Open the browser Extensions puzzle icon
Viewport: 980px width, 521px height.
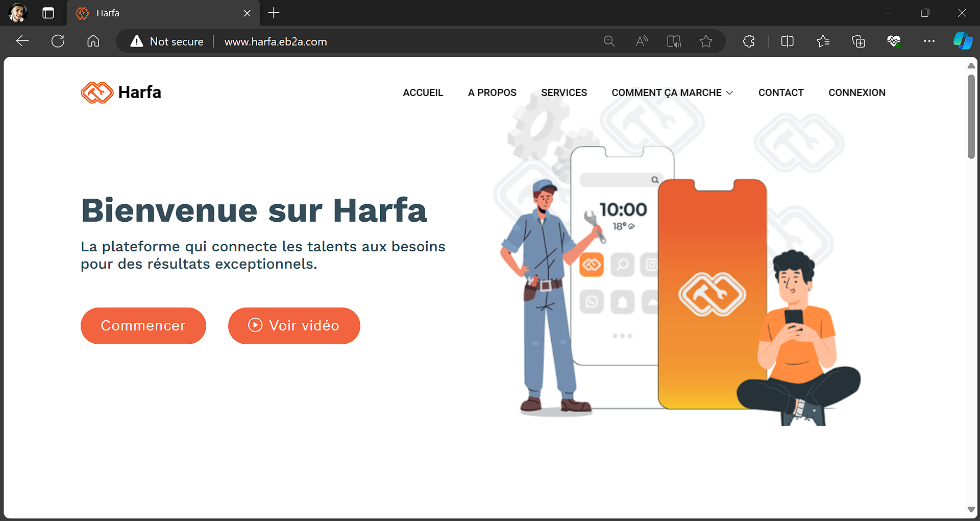[x=749, y=41]
